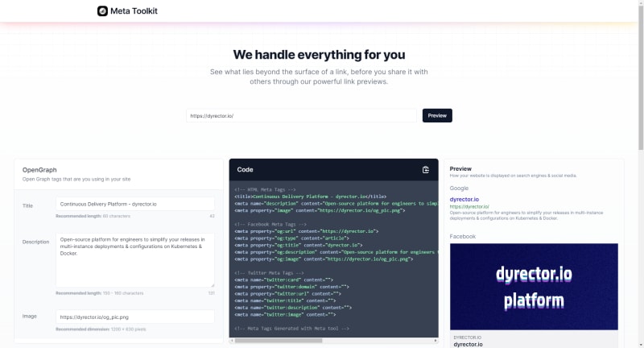Click the '<title>Continuous Delivery Platform' code line
644x348 pixels.
click(311, 197)
